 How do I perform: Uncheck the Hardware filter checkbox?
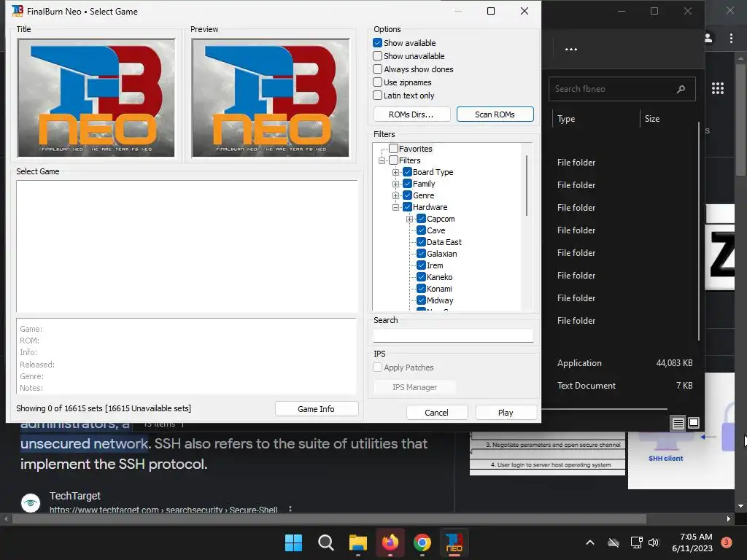click(x=407, y=207)
